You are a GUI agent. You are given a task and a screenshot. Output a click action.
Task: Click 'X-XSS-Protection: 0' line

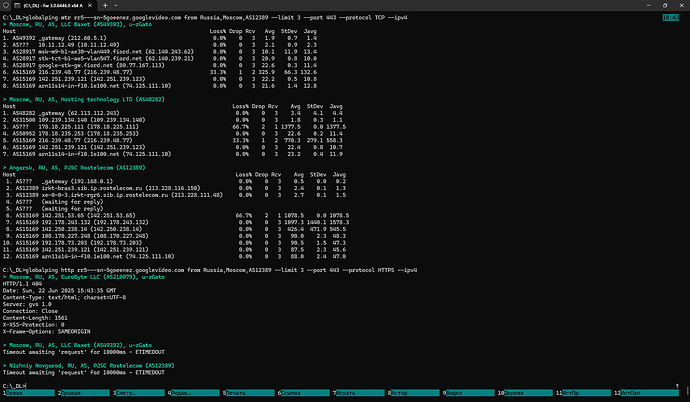[33, 325]
